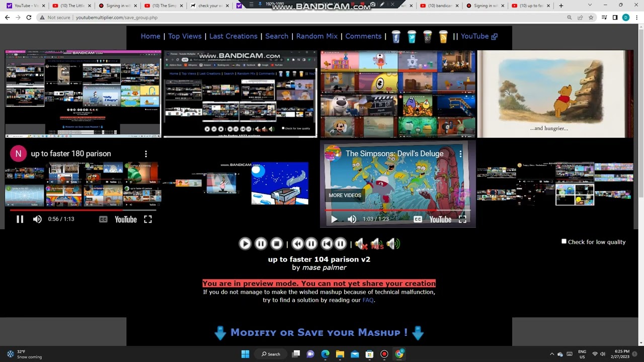644x362 pixels.
Task: Click the skip-to-start controller button
Action: (327, 244)
